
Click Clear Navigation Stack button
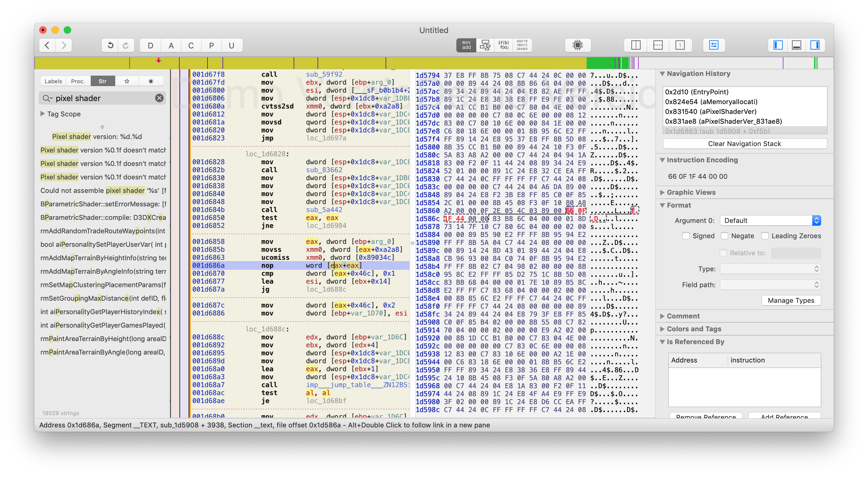point(744,144)
